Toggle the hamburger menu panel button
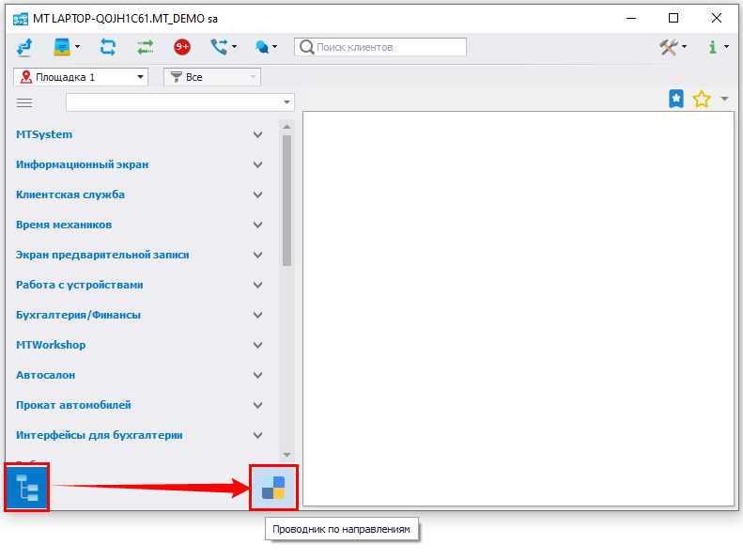Image resolution: width=743 pixels, height=560 pixels. tap(24, 102)
